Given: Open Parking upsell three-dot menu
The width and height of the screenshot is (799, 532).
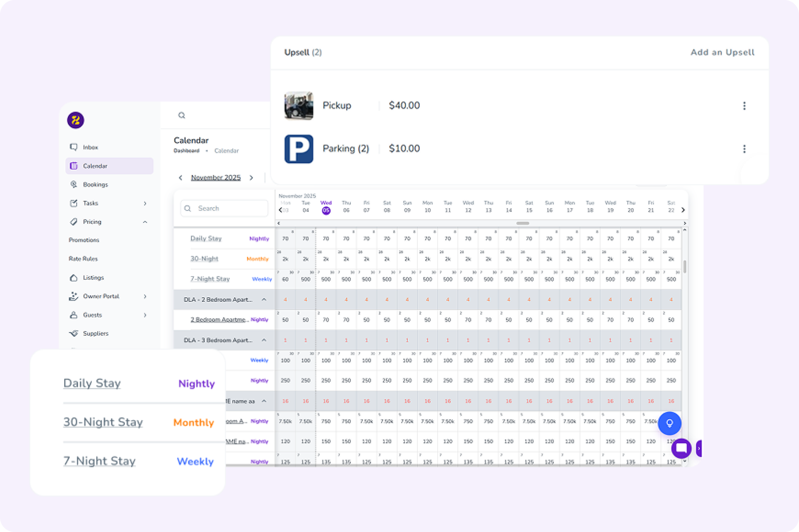Looking at the screenshot, I should [x=744, y=149].
